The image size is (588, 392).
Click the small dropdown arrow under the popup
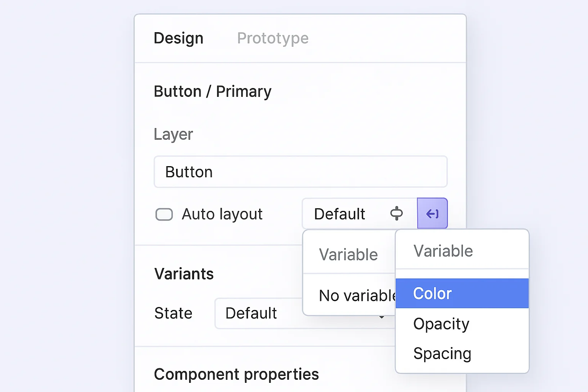[x=382, y=317]
